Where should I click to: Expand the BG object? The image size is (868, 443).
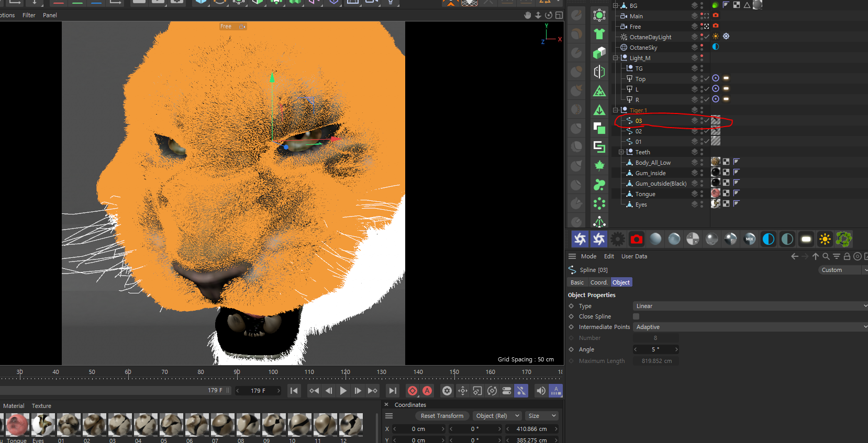616,5
